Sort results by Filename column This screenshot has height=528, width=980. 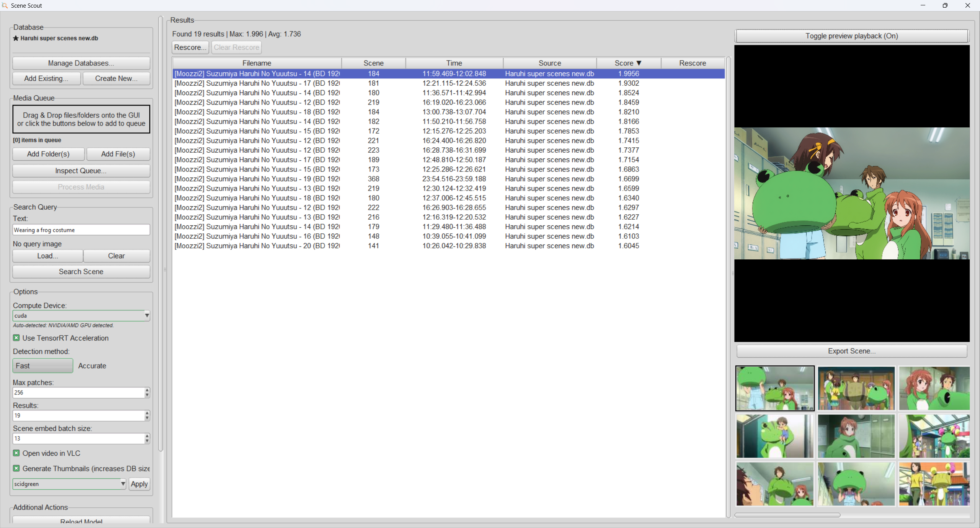click(257, 63)
